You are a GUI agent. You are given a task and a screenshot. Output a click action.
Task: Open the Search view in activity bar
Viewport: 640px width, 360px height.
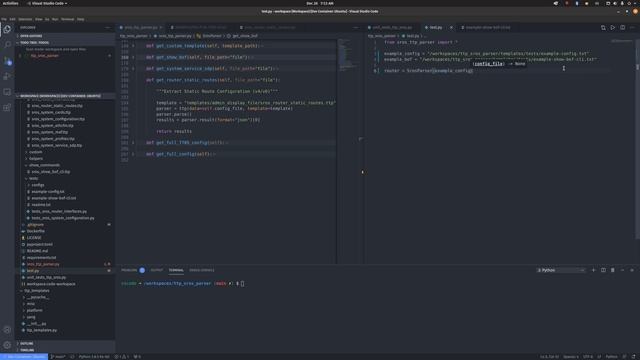pyautogui.click(x=7, y=44)
